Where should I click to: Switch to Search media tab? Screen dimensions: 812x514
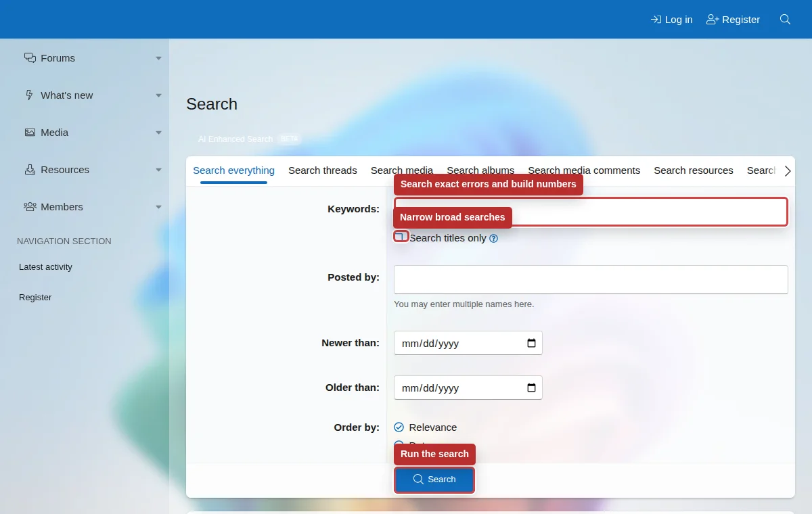(402, 170)
